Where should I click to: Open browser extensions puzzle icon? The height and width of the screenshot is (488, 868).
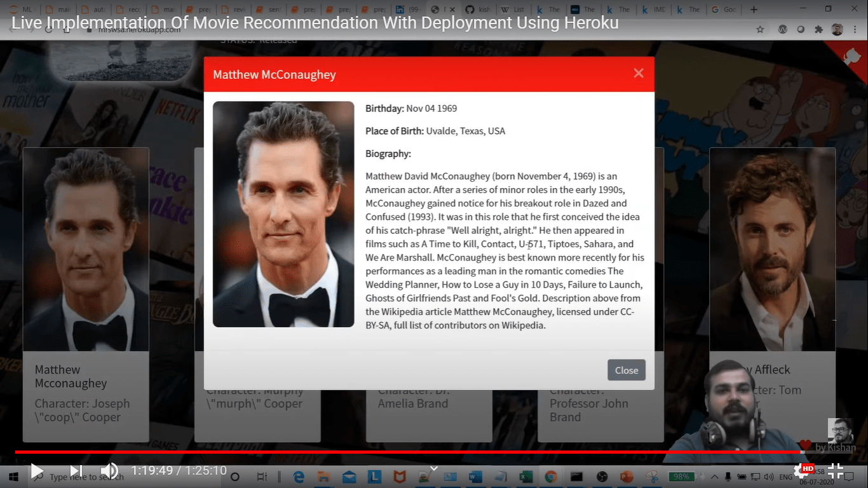(x=818, y=29)
